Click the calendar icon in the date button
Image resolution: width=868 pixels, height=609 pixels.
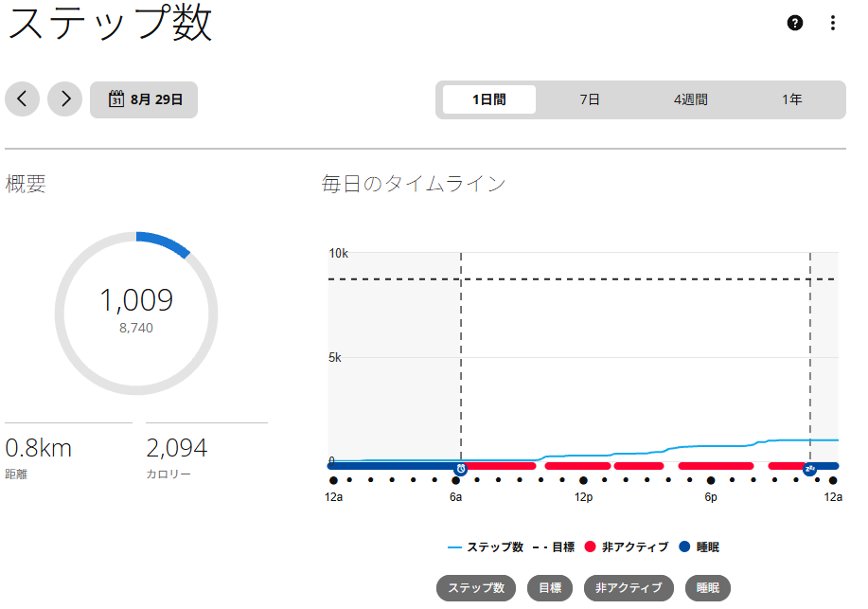coord(116,99)
